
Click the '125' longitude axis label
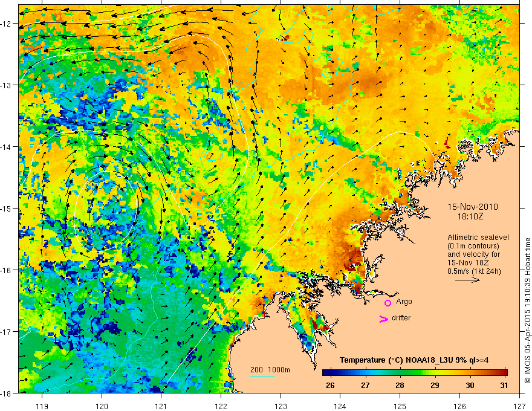[400, 406]
